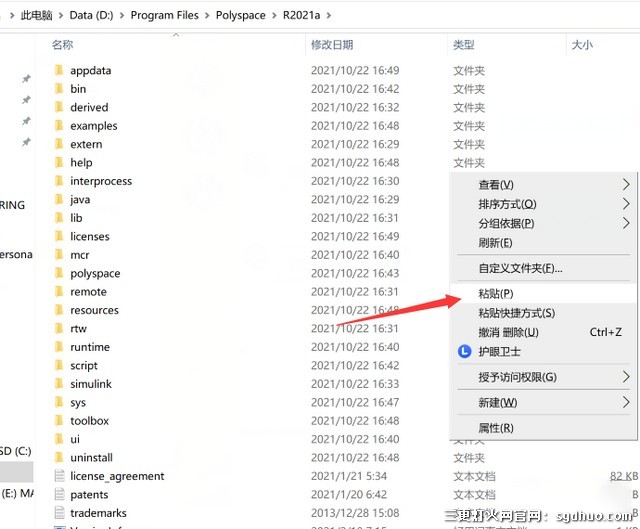Sort by the 名称 column header

tap(62, 44)
